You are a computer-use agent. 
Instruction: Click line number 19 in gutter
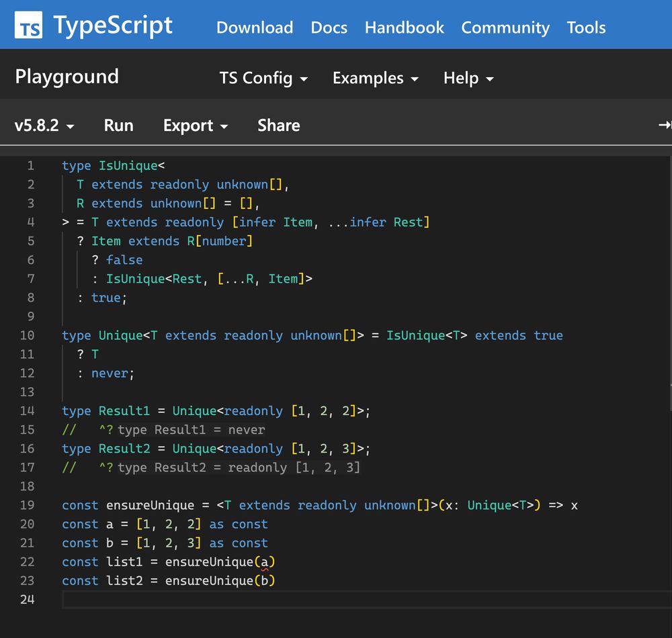pos(27,505)
